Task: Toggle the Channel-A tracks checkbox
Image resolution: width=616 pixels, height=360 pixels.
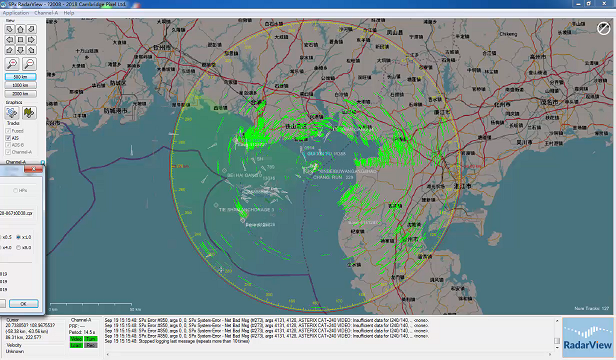Action: click(8, 152)
